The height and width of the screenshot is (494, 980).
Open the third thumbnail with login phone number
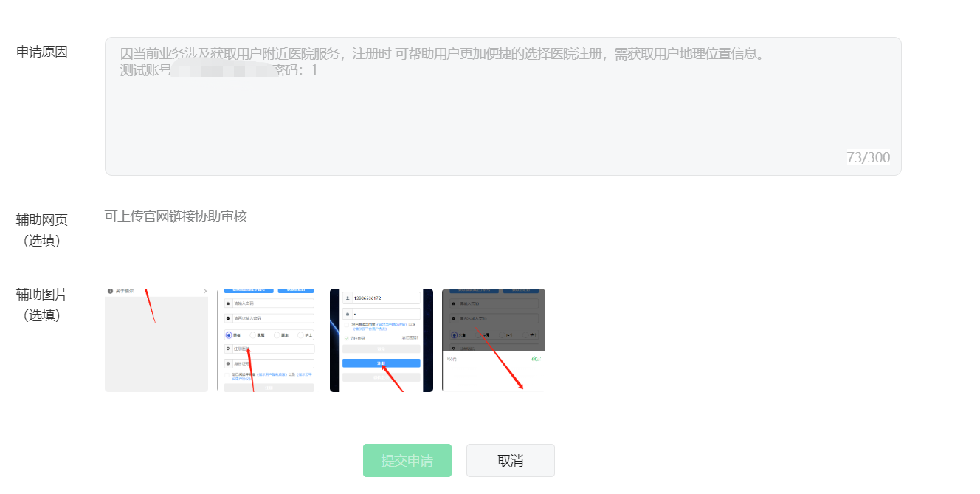click(382, 340)
